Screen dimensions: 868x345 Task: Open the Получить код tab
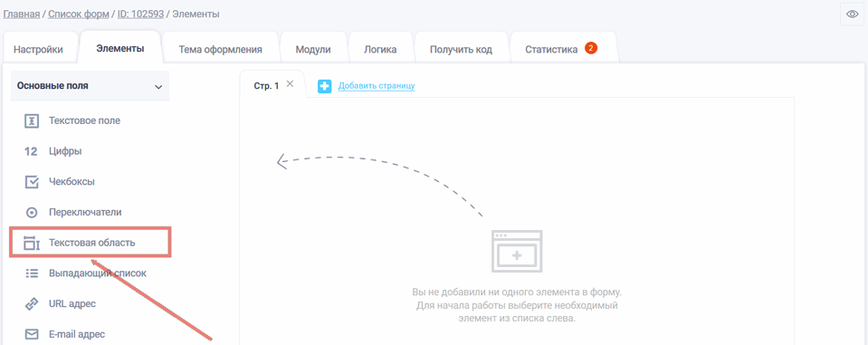(x=461, y=49)
